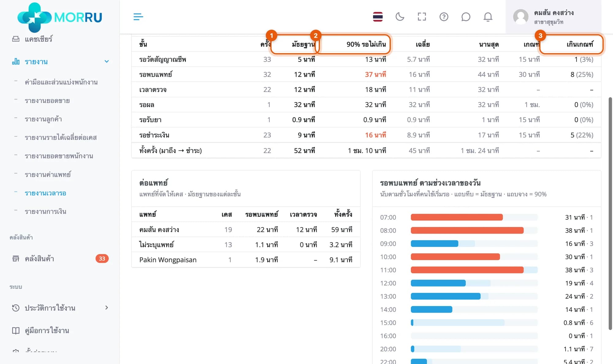Open user profile คมสัน คงสว่าง

[553, 17]
